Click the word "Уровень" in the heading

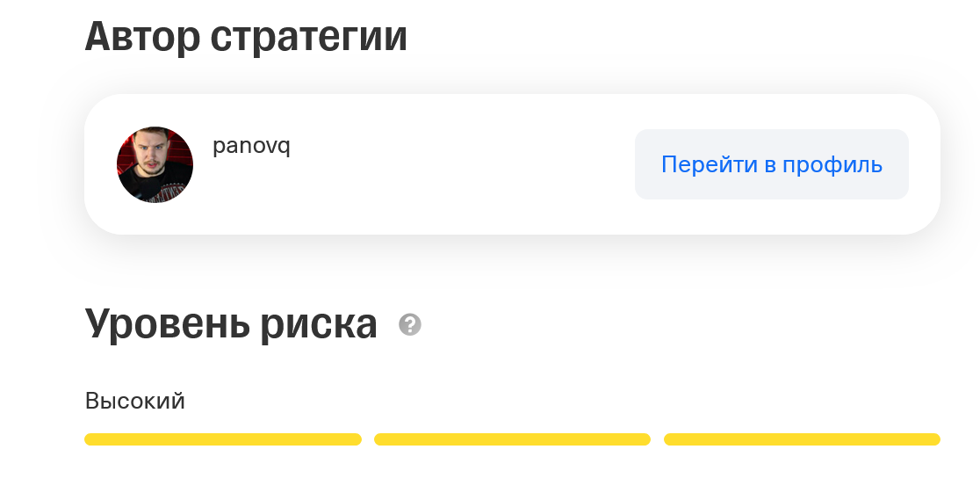tap(167, 325)
